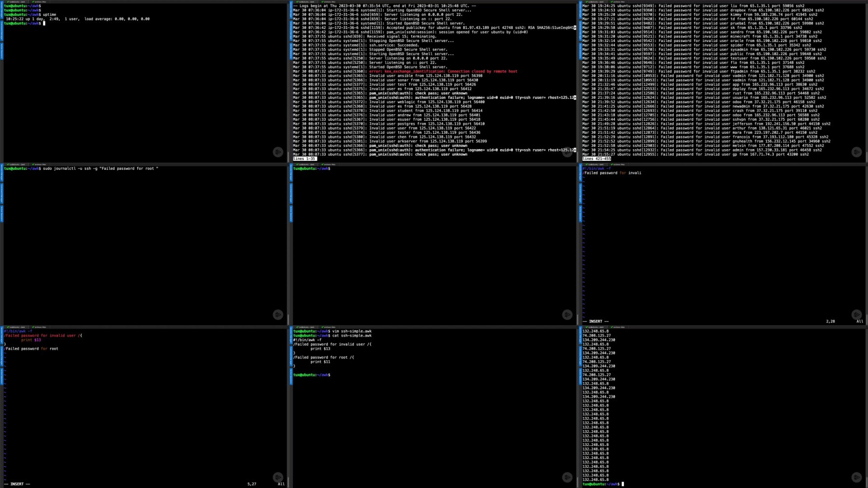Click the play logo in the sudo journalctl command panel
This screenshot has height=488, width=868.
click(278, 315)
